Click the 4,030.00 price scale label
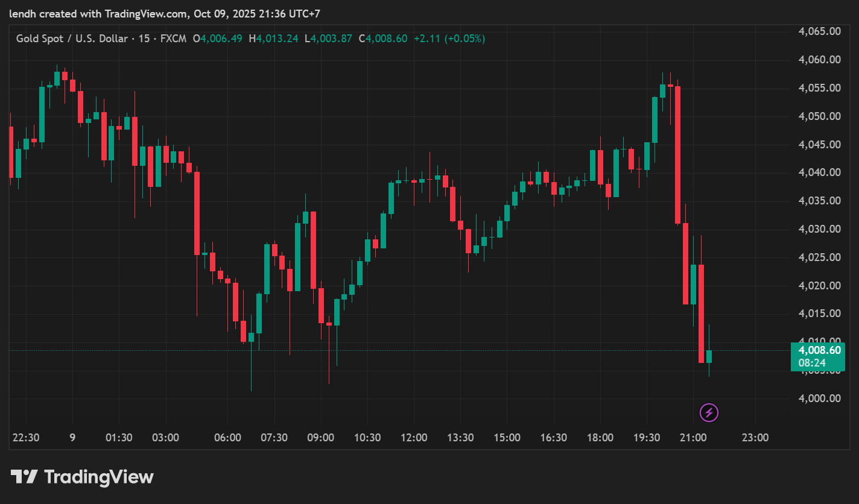859x504 pixels. click(819, 229)
